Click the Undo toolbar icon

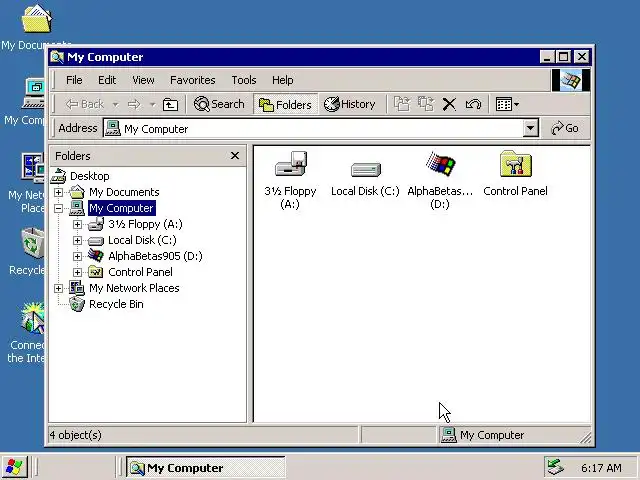(473, 104)
